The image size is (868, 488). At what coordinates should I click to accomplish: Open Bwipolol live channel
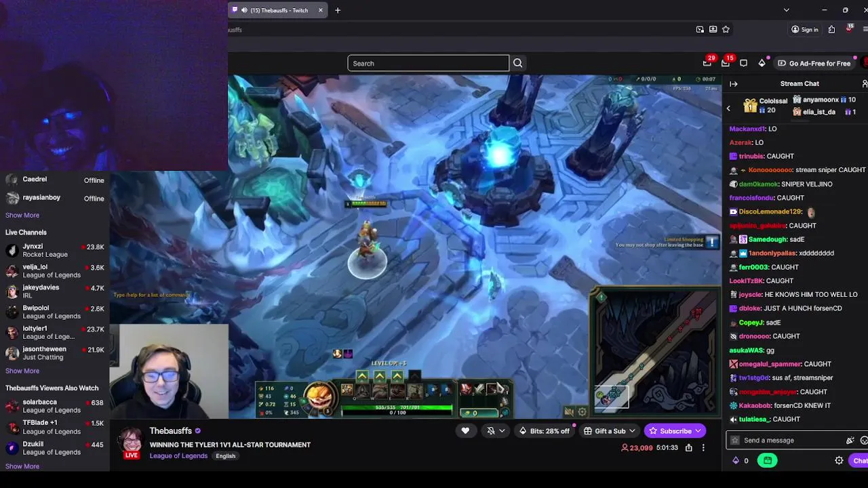pos(54,312)
